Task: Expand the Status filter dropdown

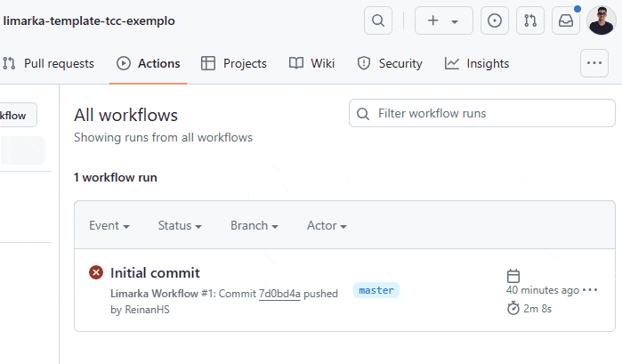Action: [x=180, y=225]
